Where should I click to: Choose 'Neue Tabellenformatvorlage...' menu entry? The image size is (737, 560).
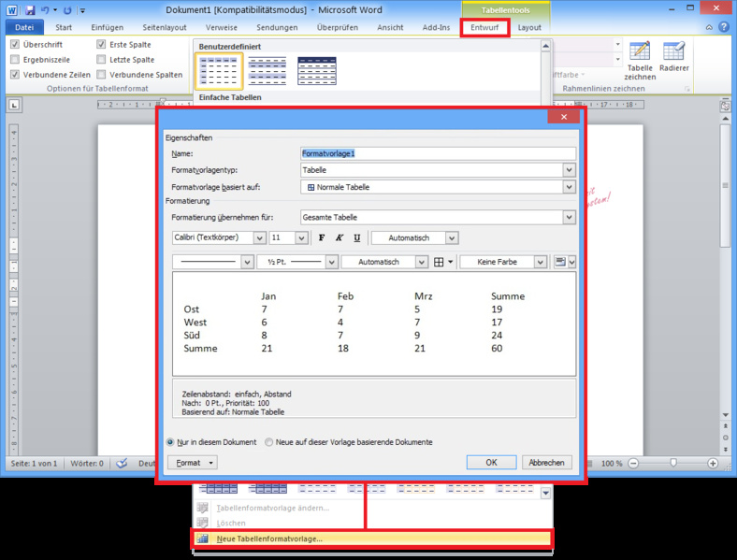[x=269, y=538]
